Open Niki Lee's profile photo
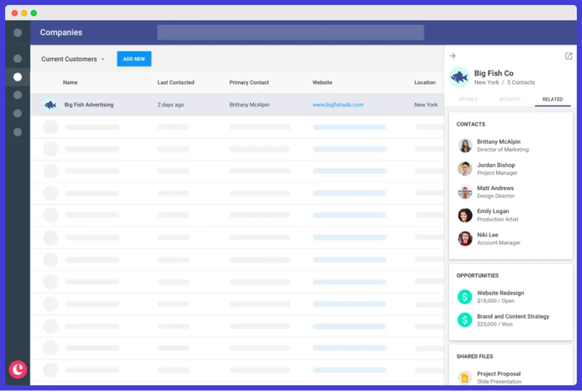Screen dimensions: 582x392 (465, 239)
